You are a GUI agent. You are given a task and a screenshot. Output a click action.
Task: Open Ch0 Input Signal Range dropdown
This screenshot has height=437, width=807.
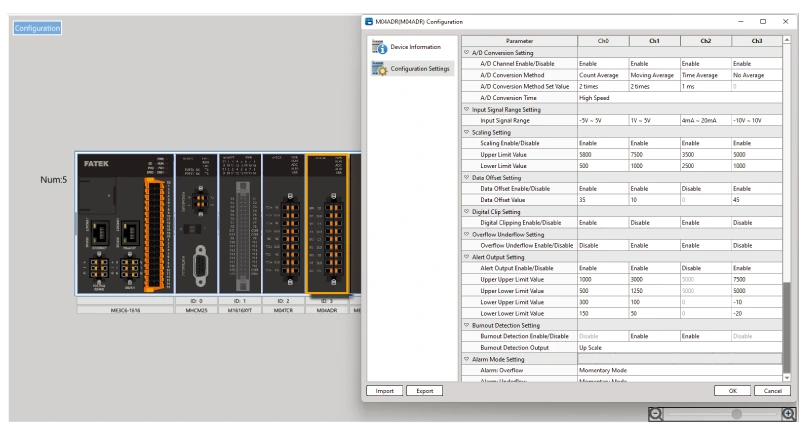tap(603, 120)
